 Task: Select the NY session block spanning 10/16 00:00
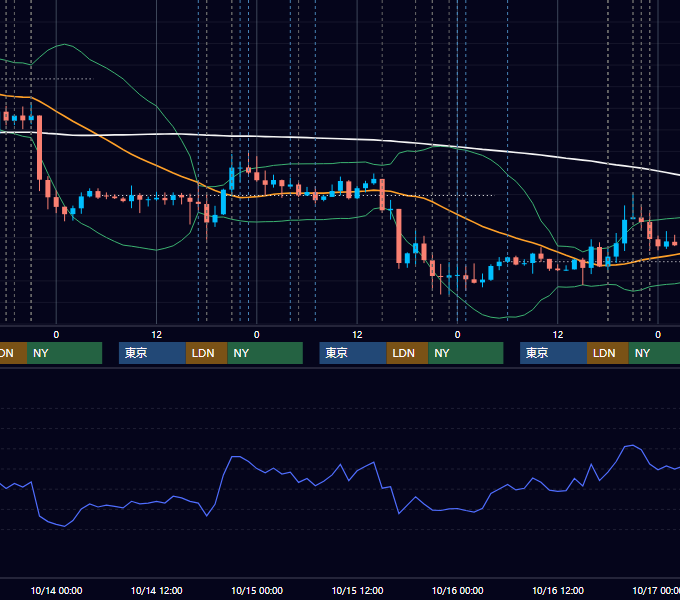click(x=466, y=353)
